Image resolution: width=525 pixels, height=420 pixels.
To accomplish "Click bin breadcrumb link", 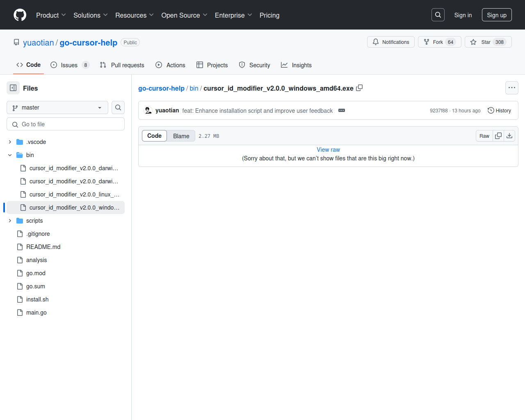I will pyautogui.click(x=194, y=88).
